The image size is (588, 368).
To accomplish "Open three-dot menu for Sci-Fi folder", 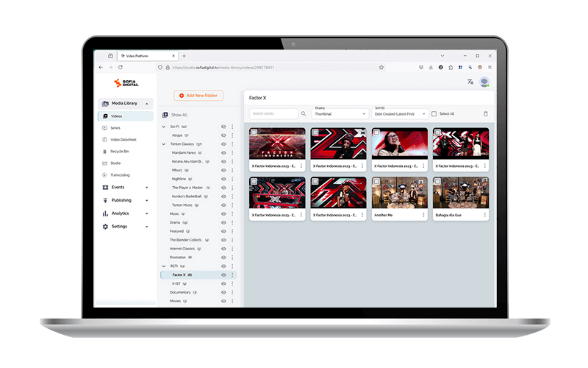I will coord(232,127).
